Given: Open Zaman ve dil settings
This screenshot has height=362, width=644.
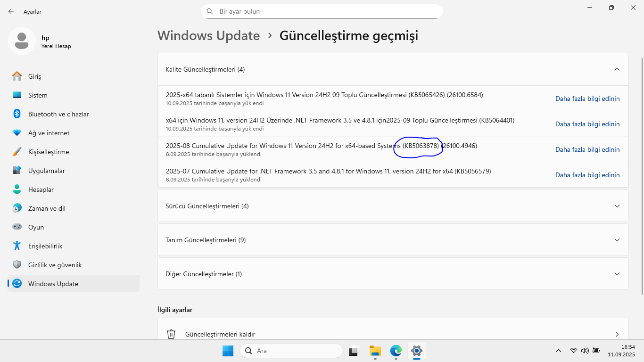Looking at the screenshot, I should point(74,208).
